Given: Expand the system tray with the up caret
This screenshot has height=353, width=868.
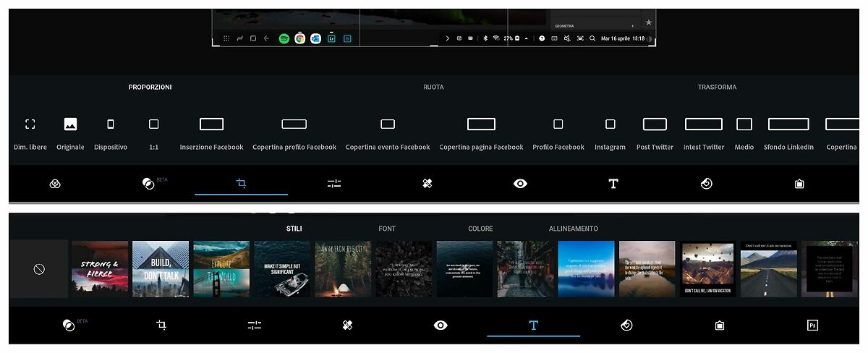Looking at the screenshot, I should click(526, 38).
